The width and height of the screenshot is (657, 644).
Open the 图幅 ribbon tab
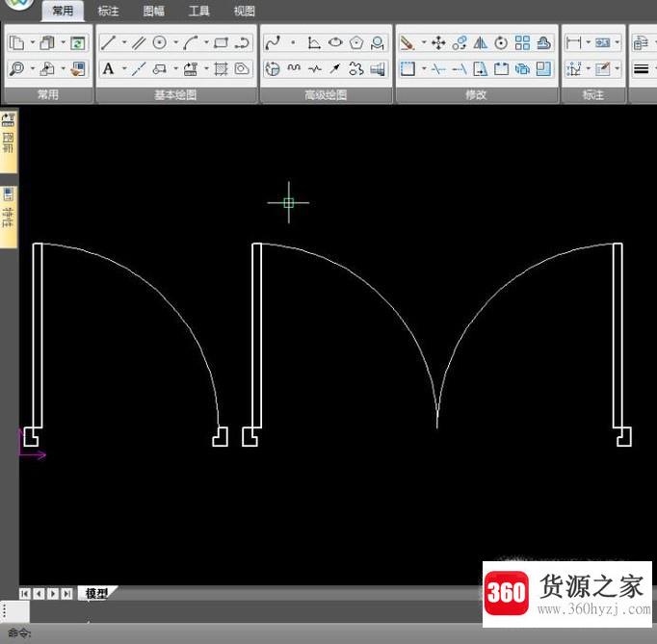click(x=154, y=11)
